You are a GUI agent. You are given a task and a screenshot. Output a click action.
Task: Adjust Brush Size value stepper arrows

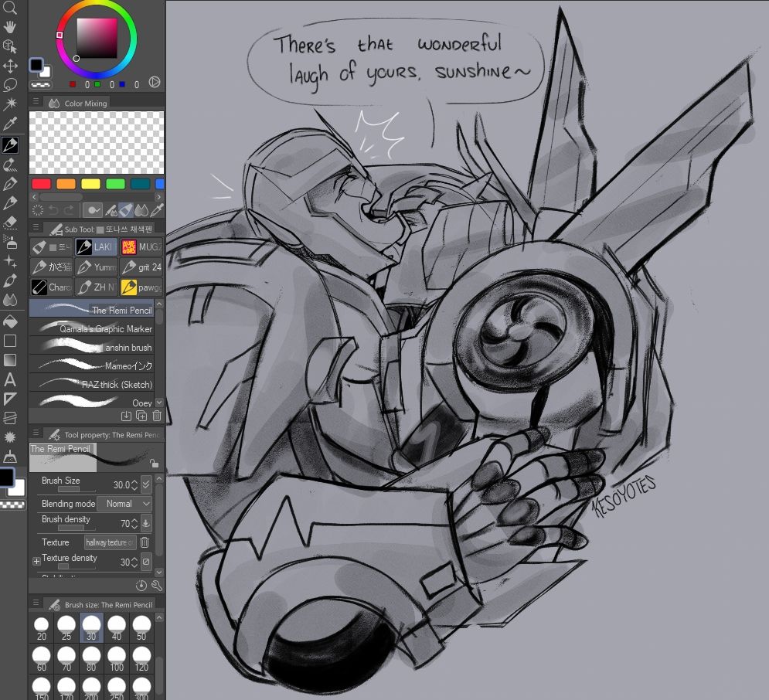point(134,484)
